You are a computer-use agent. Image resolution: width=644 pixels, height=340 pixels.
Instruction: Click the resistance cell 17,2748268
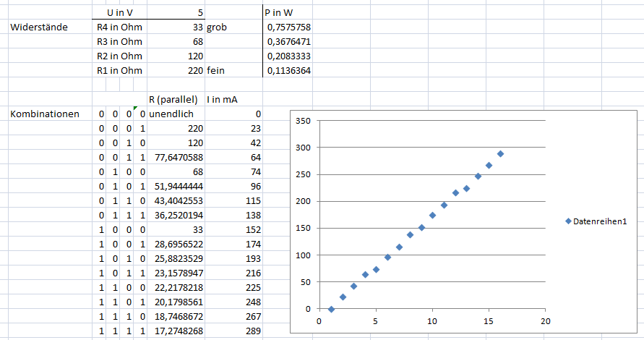[176, 331]
